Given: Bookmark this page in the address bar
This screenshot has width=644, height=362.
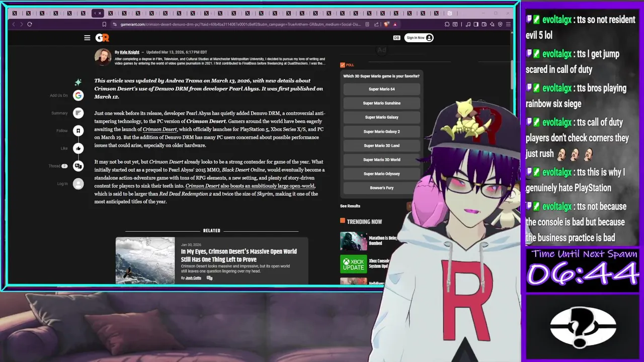Looking at the screenshot, I should point(104,24).
